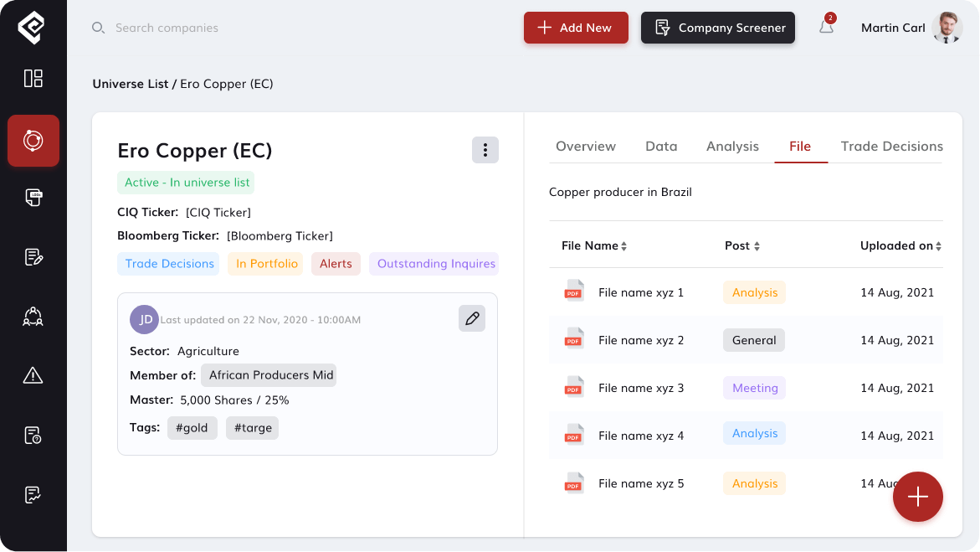Open the report chart sidebar icon
The height and width of the screenshot is (552, 980).
33,494
